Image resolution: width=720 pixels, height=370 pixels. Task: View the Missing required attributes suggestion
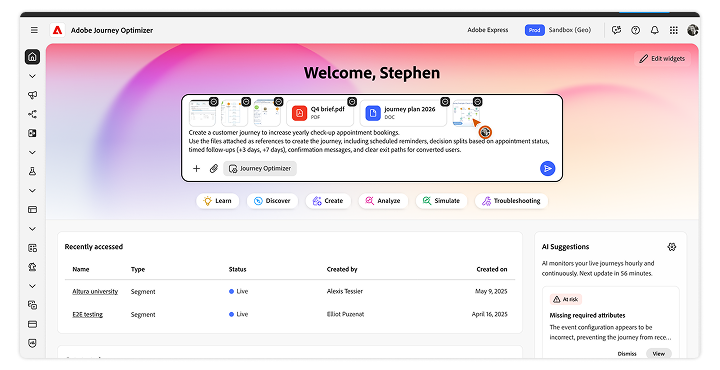(658, 353)
